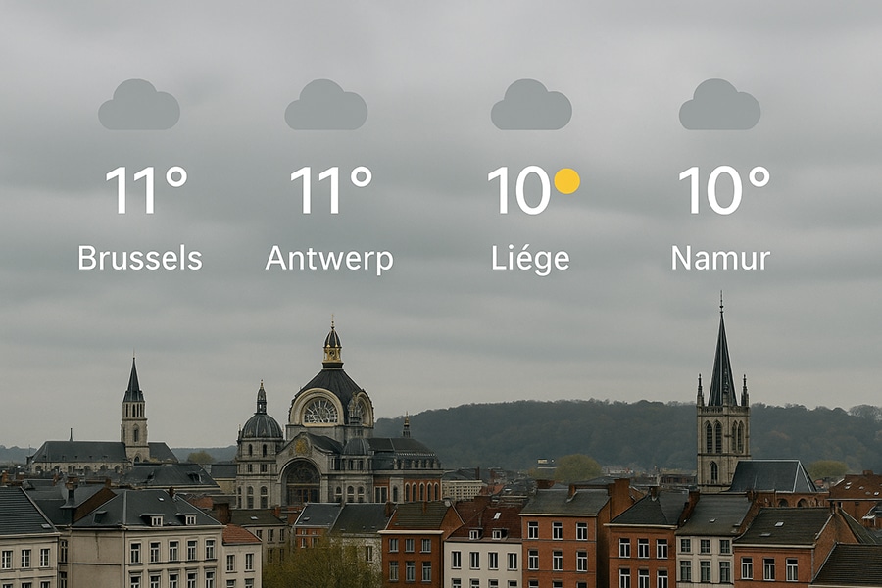Select the Antwerp 11° temperature reading
Screen dimensions: 882x588
coord(331,189)
